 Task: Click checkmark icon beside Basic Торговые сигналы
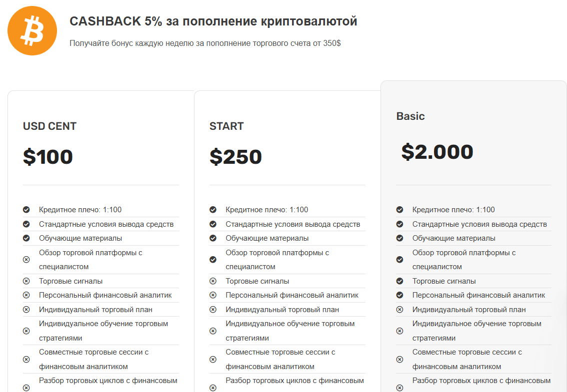pyautogui.click(x=399, y=281)
